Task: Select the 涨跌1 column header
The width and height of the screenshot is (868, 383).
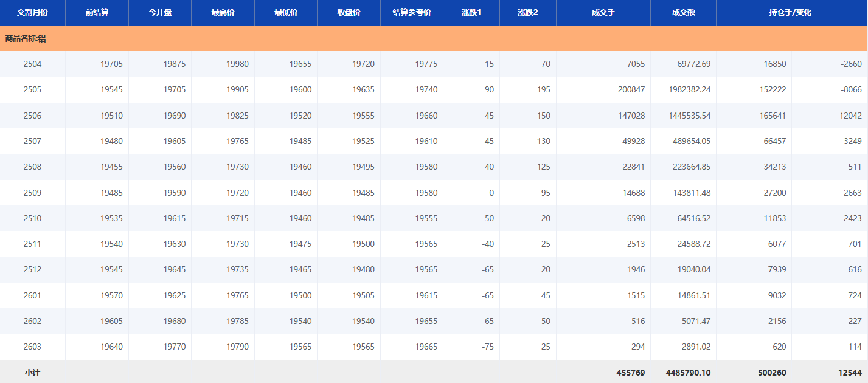Action: [471, 13]
